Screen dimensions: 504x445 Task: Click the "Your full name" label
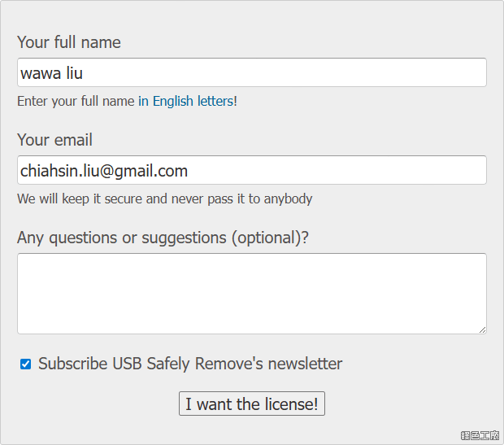[x=69, y=42]
